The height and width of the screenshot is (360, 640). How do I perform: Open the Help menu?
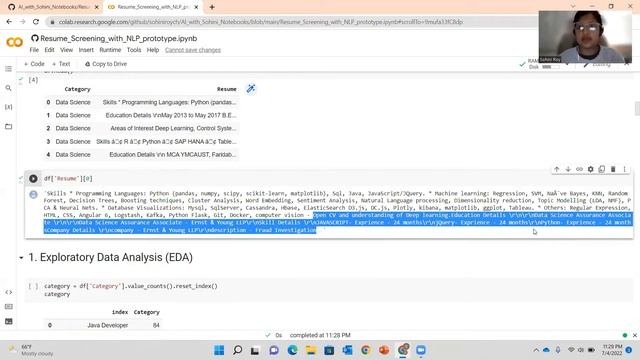click(153, 50)
